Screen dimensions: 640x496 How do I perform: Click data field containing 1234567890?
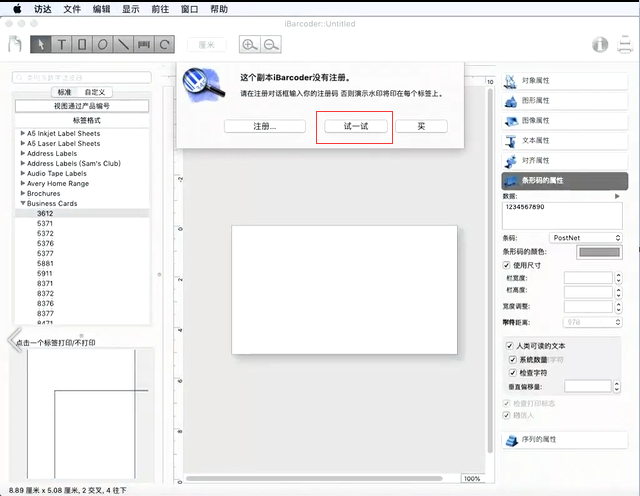(x=562, y=215)
